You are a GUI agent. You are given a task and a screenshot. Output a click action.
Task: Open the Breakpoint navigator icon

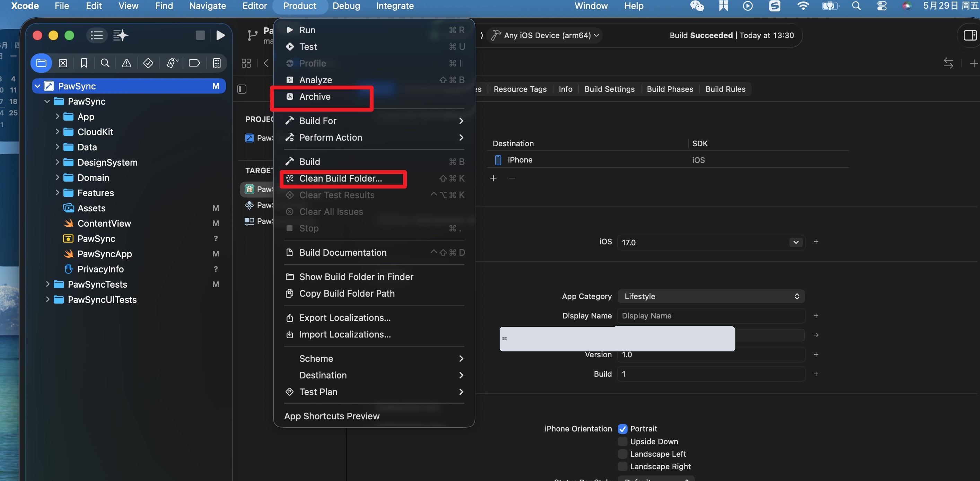click(x=194, y=63)
